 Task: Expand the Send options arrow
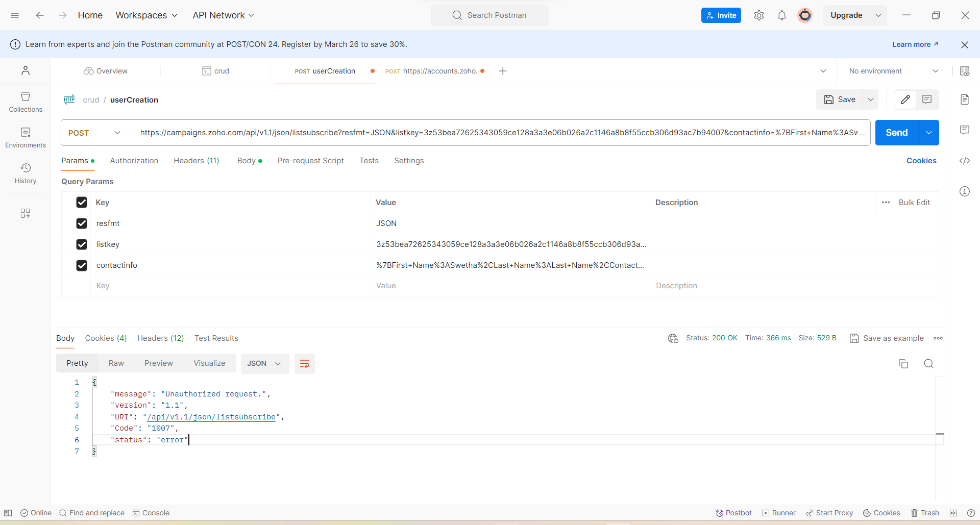click(929, 133)
